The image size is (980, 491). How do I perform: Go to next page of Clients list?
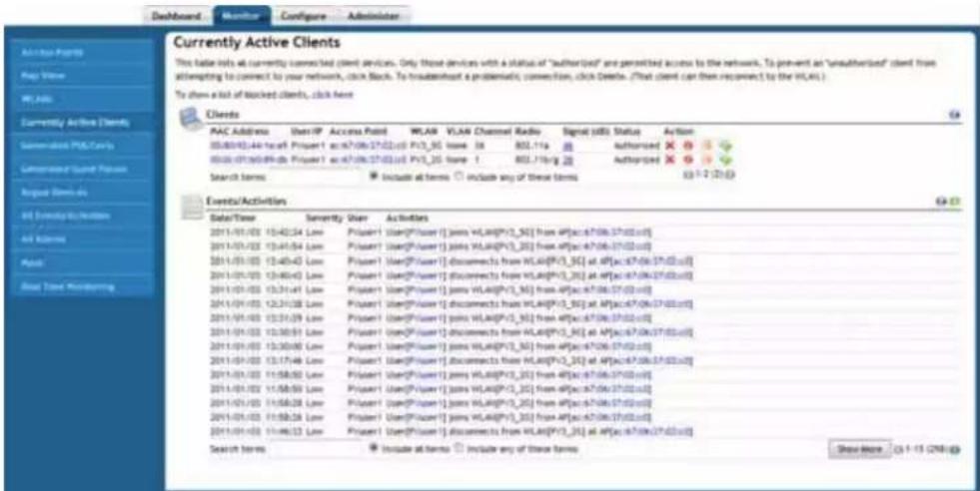tap(730, 177)
